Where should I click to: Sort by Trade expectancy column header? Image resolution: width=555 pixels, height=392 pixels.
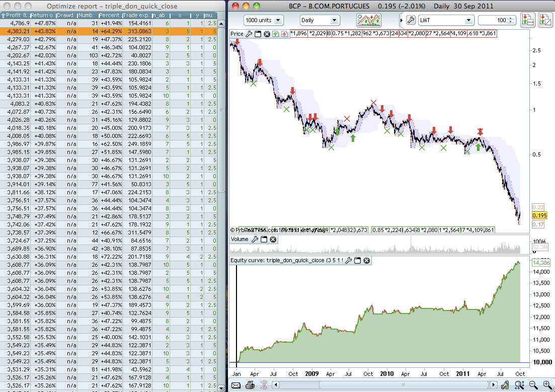click(137, 15)
